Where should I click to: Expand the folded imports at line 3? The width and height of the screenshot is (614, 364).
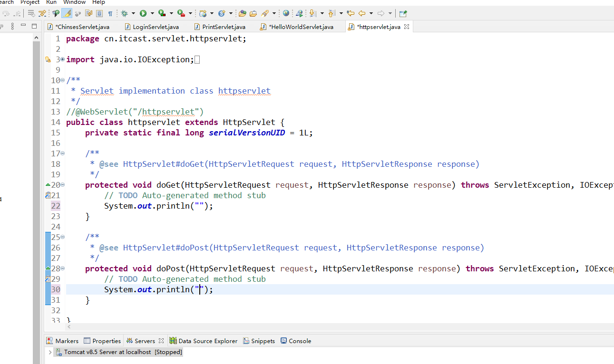63,59
